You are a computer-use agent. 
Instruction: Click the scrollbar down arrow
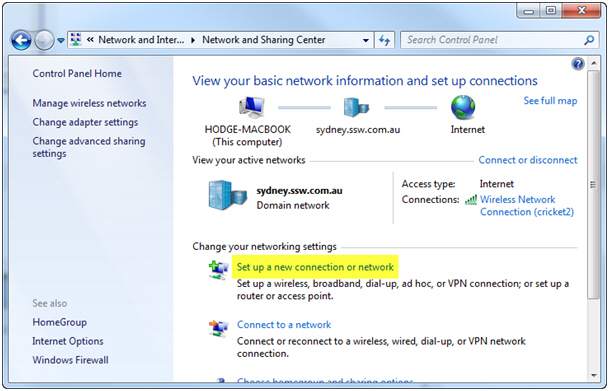click(593, 375)
